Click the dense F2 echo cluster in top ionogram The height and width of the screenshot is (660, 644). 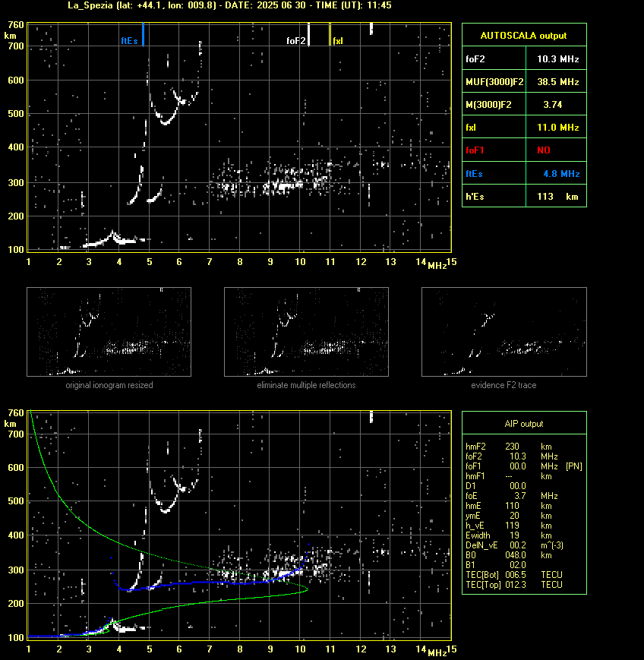(x=282, y=185)
